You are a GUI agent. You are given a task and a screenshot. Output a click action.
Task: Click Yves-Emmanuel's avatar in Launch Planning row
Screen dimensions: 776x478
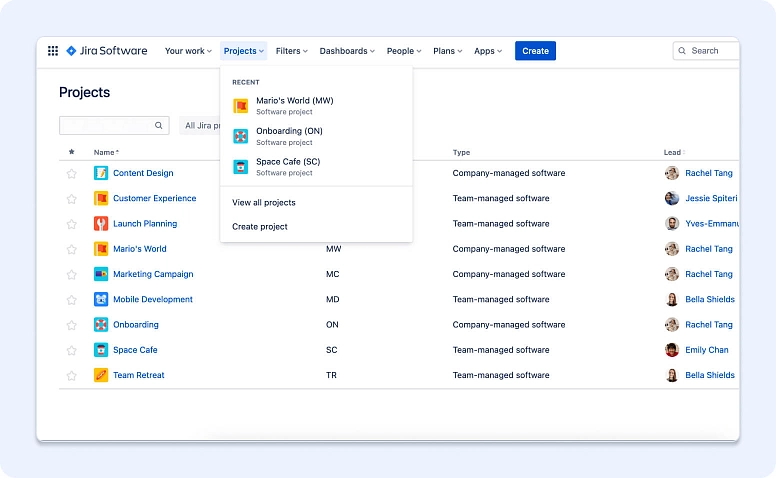tap(672, 223)
